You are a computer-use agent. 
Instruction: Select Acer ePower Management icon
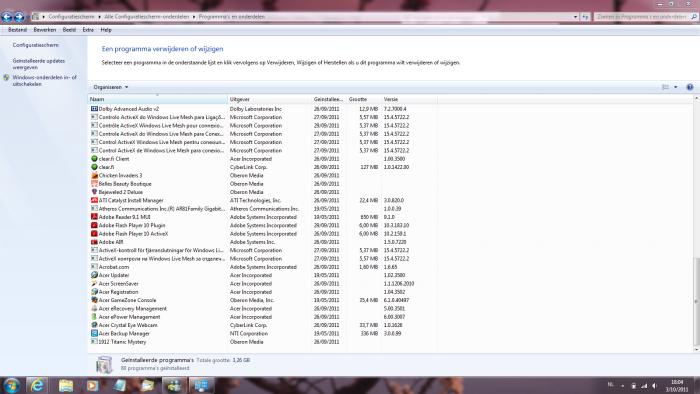(x=94, y=317)
